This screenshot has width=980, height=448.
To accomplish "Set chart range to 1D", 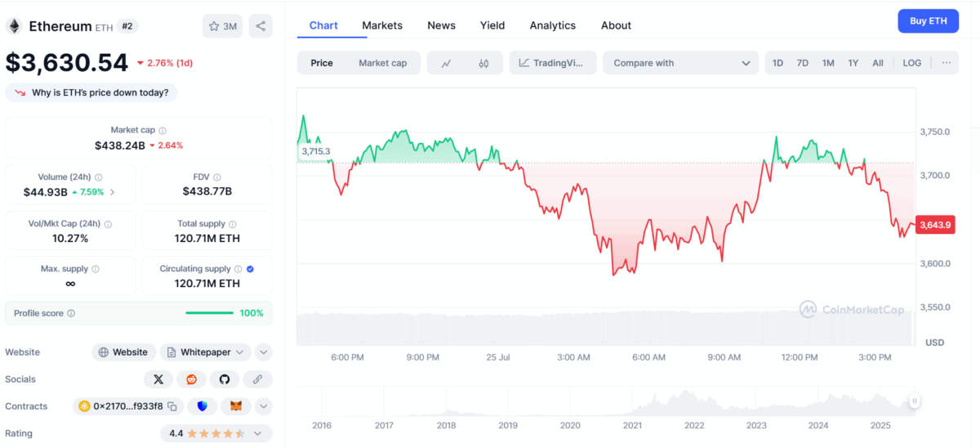I will pyautogui.click(x=778, y=63).
